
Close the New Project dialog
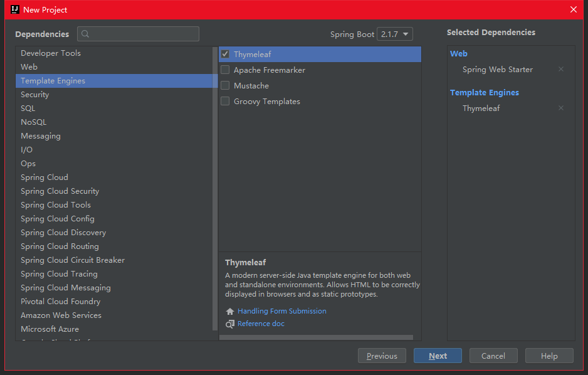tap(574, 9)
